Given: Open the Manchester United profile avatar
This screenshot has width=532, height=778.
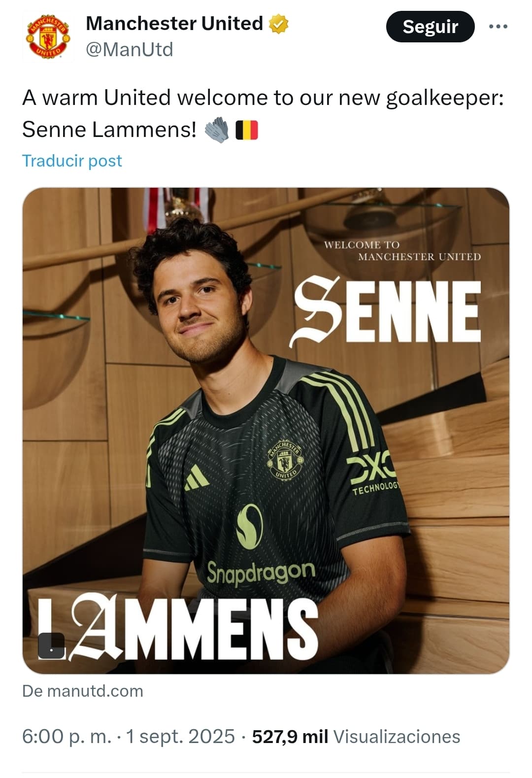Looking at the screenshot, I should [x=48, y=36].
